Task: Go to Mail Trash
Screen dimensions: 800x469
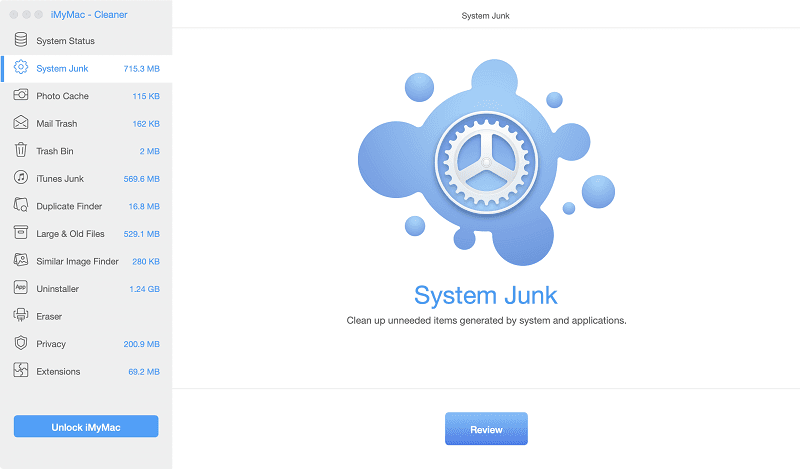Action: pos(86,124)
